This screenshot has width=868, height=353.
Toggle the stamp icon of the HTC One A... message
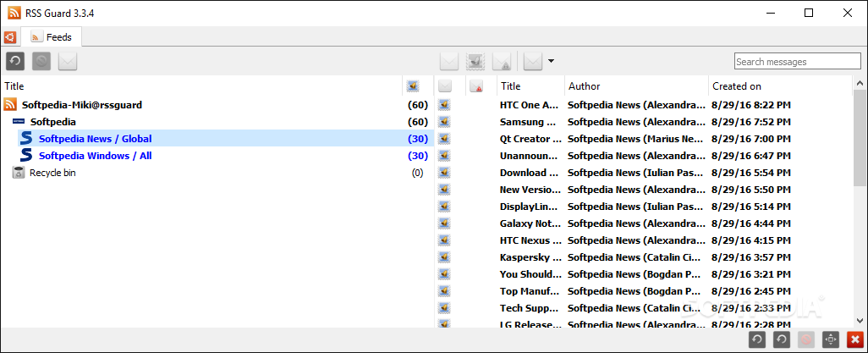click(443, 104)
